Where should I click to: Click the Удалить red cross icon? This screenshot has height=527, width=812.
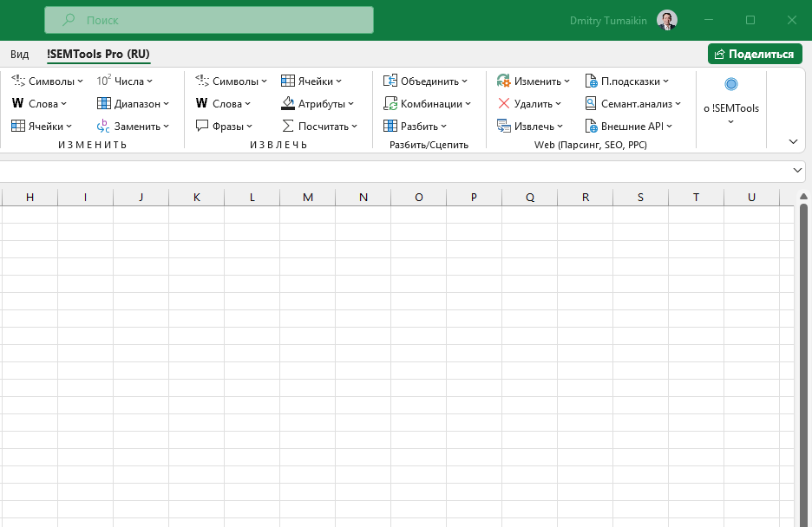point(503,104)
